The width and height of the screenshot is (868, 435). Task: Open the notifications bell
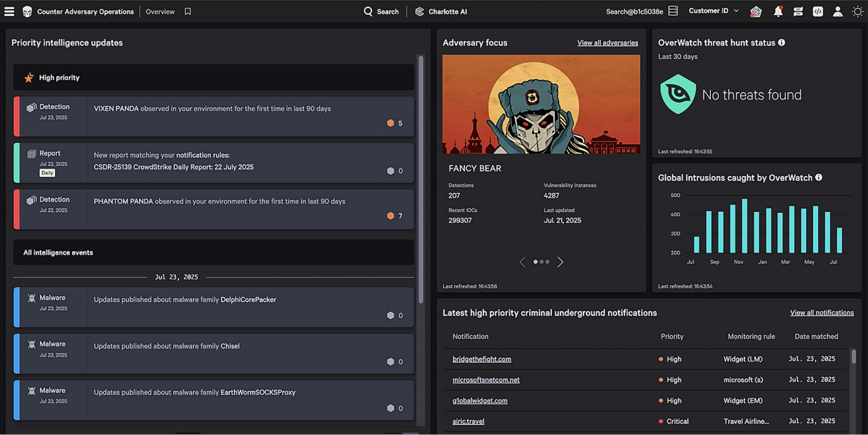[778, 11]
